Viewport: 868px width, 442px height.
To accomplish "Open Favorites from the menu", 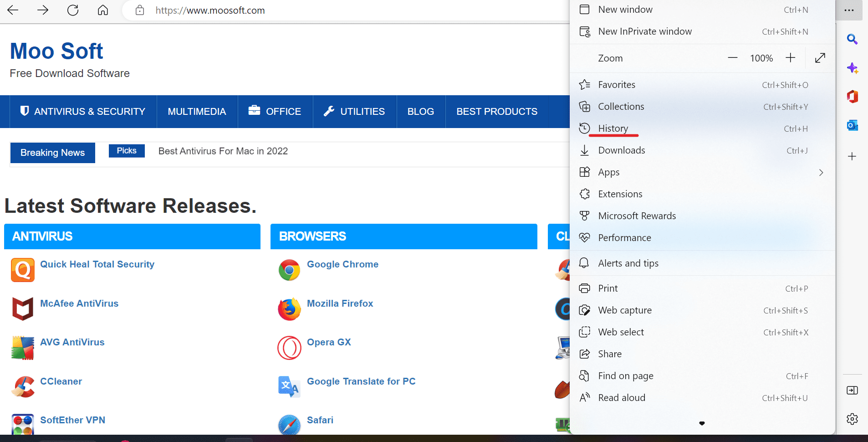I will 702,85.
